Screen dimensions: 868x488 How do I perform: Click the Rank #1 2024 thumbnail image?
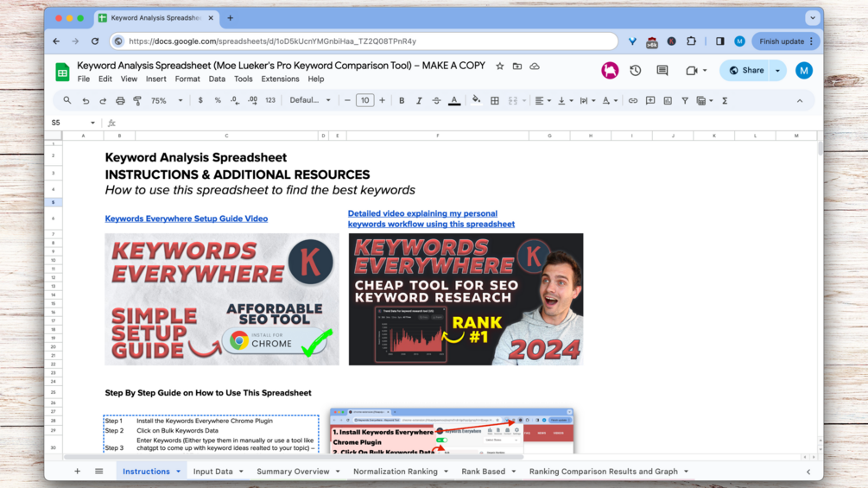(466, 300)
